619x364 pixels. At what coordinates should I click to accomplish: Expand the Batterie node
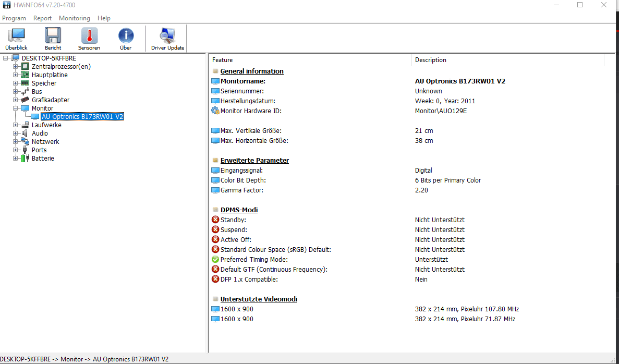tap(16, 159)
